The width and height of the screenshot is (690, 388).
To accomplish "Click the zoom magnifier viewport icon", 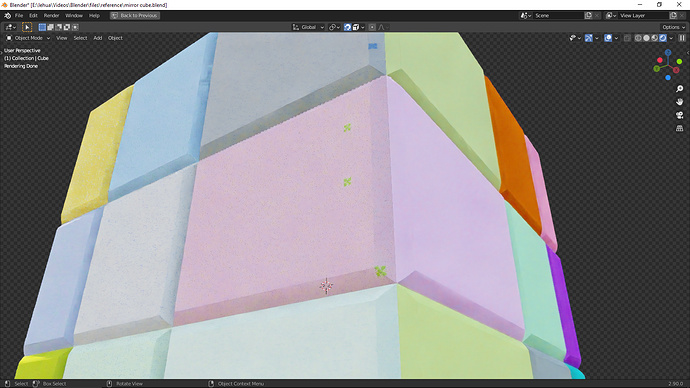I will (679, 89).
